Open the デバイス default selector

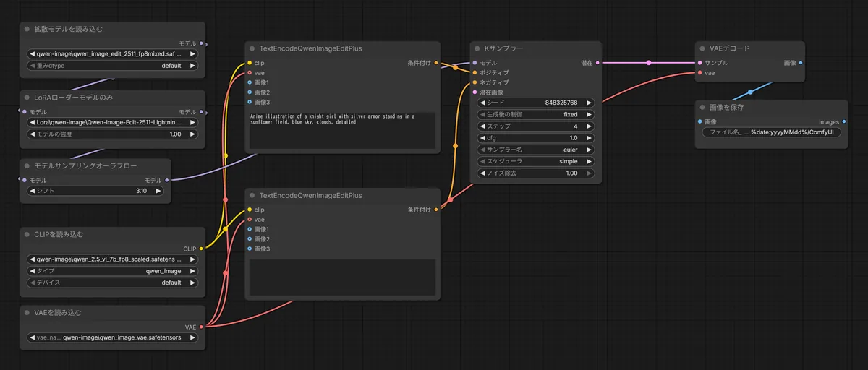112,283
